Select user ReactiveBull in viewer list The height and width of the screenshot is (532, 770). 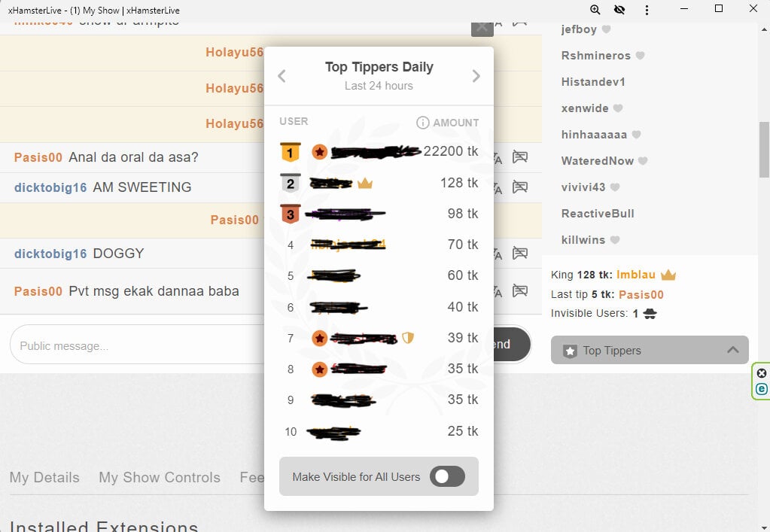598,214
